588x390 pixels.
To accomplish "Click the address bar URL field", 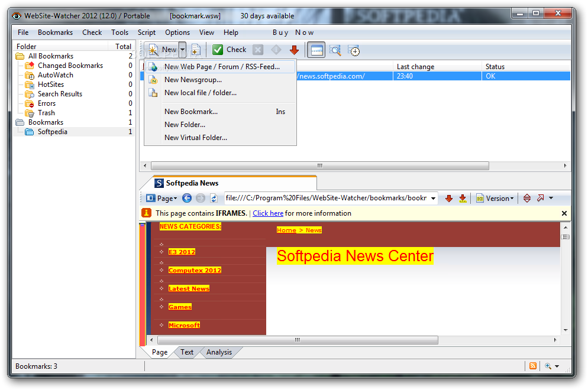I will 326,198.
